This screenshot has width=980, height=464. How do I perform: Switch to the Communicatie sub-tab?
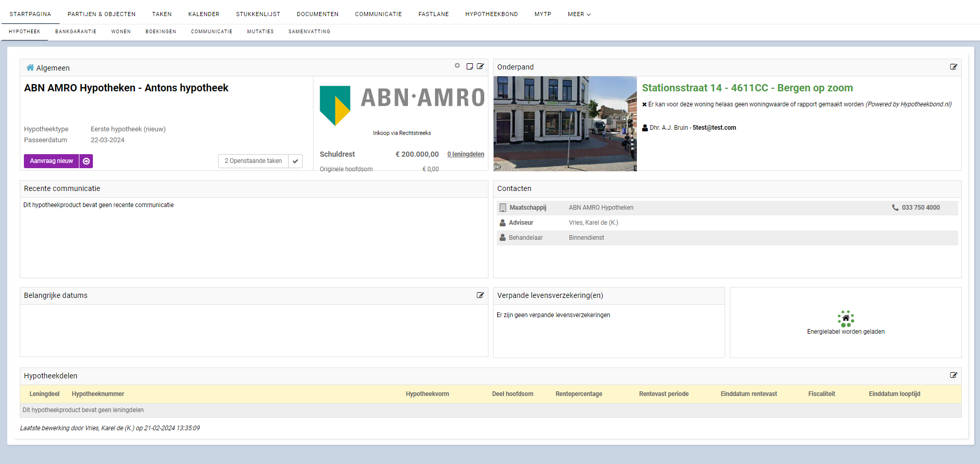pos(212,32)
